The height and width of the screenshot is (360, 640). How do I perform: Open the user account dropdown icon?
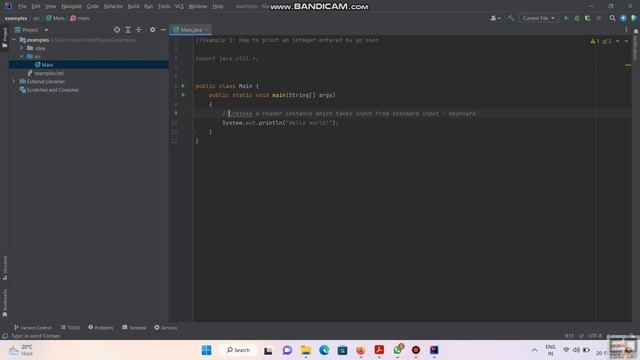[496, 18]
